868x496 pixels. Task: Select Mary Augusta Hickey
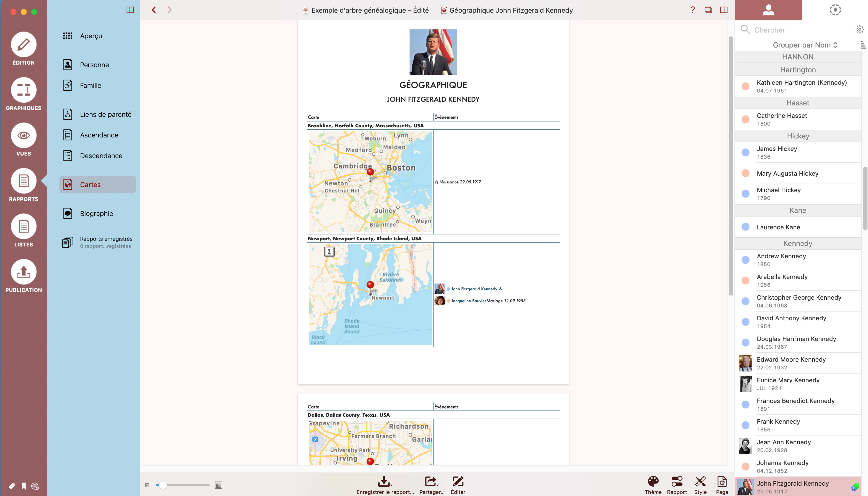tap(798, 173)
